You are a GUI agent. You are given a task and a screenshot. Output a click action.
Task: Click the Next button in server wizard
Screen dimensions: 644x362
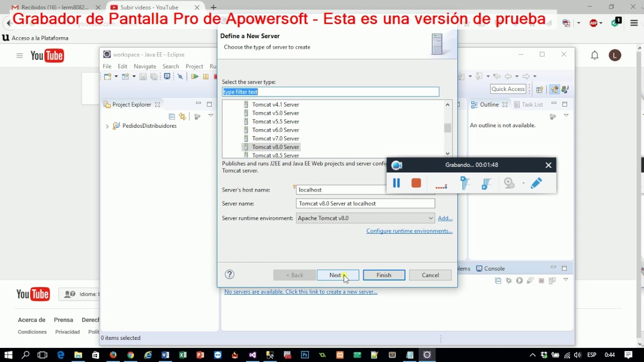(338, 275)
